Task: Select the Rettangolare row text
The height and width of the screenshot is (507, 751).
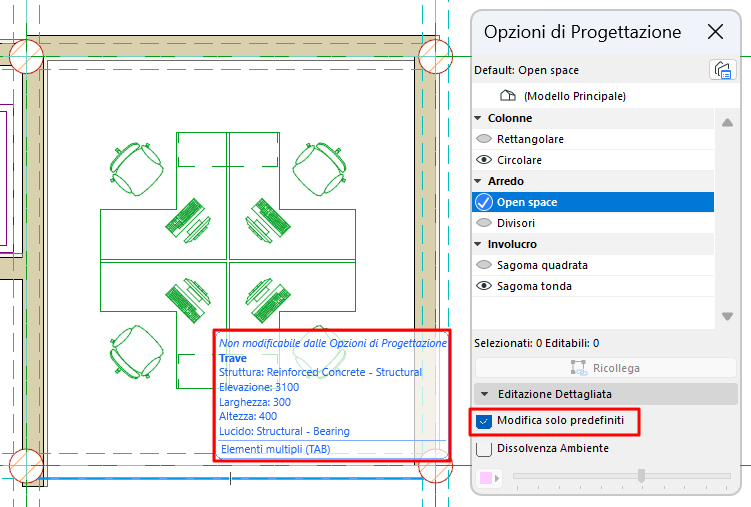Action: [x=530, y=139]
